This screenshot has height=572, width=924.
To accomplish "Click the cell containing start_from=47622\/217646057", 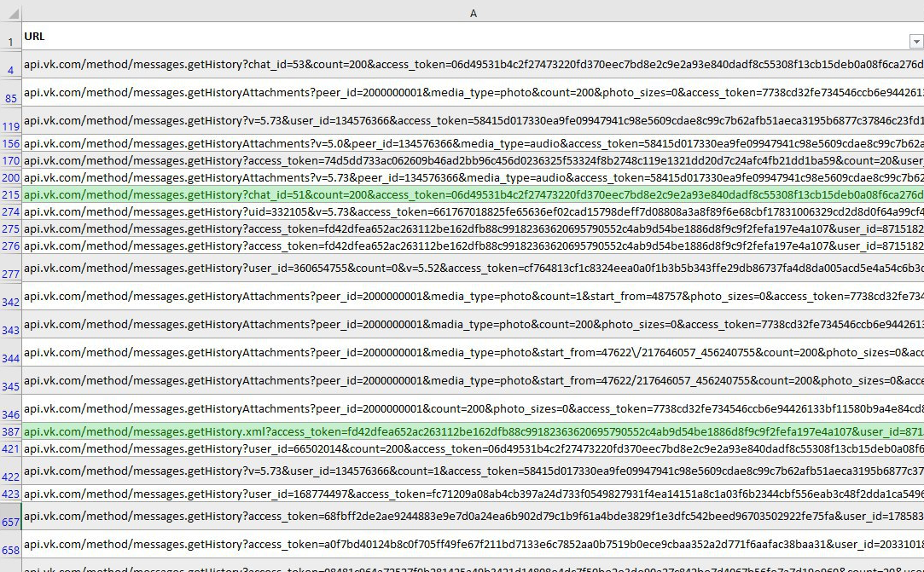I will (474, 353).
